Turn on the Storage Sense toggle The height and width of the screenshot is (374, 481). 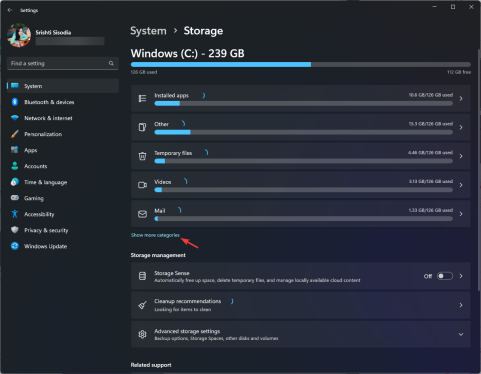[445, 276]
